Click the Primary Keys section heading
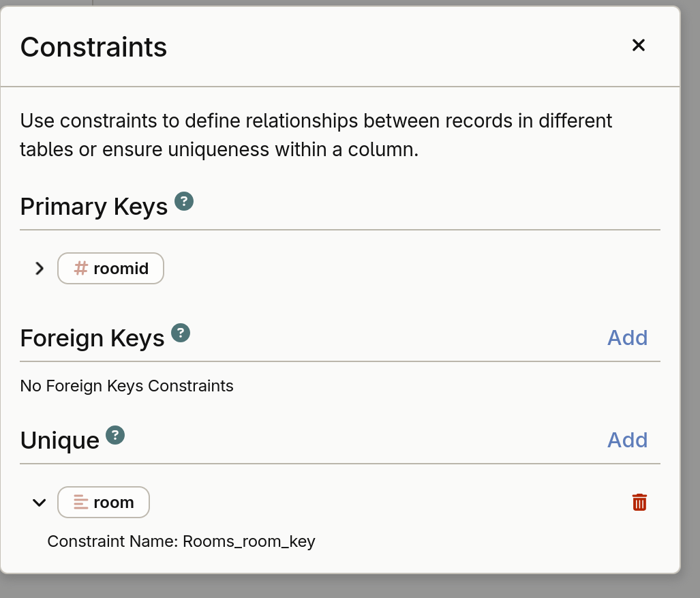 (x=93, y=207)
